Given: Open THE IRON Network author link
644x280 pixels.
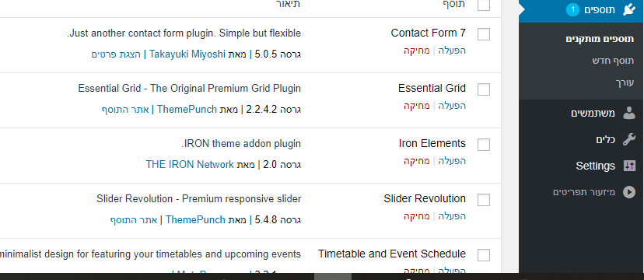Looking at the screenshot, I should click(190, 165).
